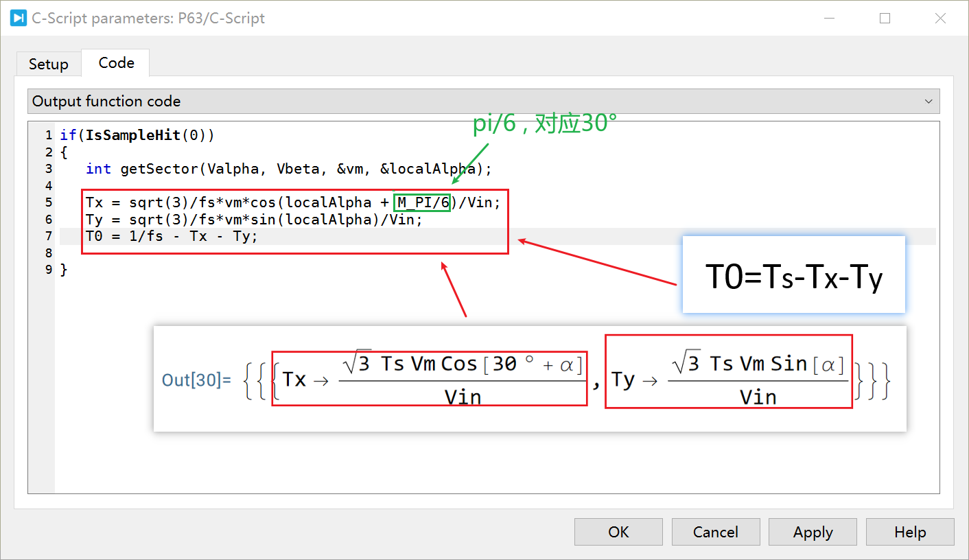Viewport: 969px width, 560px height.
Task: Click the PLECS application icon in title bar
Action: coord(17,18)
